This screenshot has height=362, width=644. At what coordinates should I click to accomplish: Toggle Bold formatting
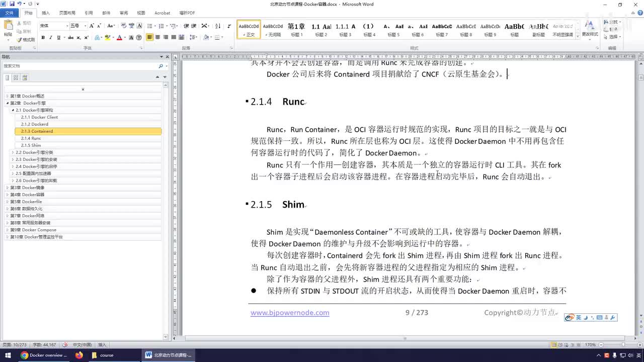tap(43, 38)
